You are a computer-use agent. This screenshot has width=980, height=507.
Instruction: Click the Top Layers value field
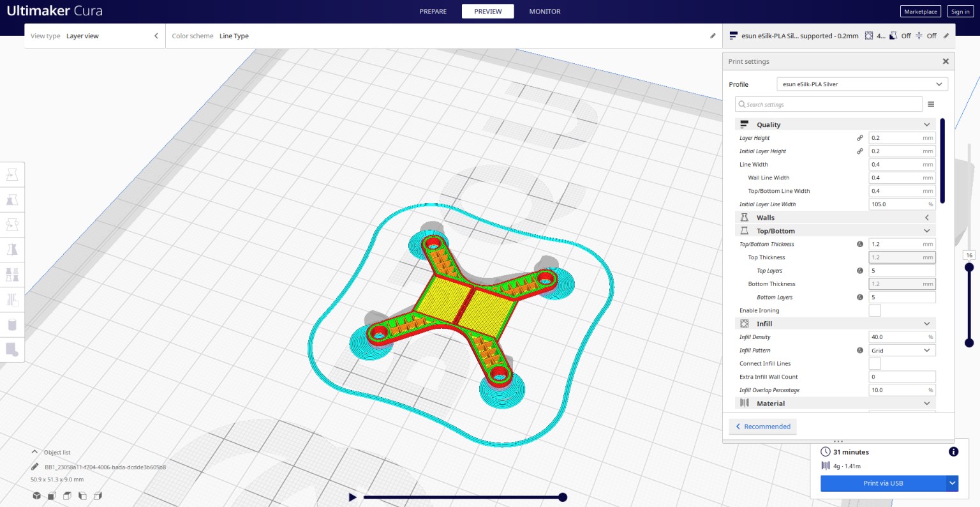(902, 271)
